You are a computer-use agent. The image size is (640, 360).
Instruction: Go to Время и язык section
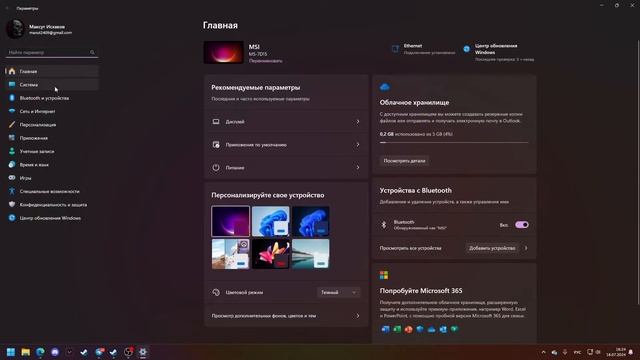click(52, 164)
